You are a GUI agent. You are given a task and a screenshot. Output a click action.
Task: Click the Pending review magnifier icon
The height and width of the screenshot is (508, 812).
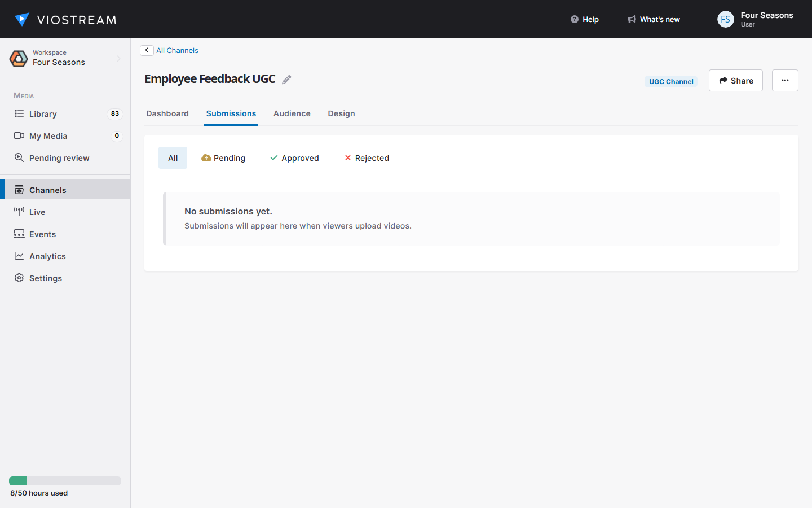point(19,157)
